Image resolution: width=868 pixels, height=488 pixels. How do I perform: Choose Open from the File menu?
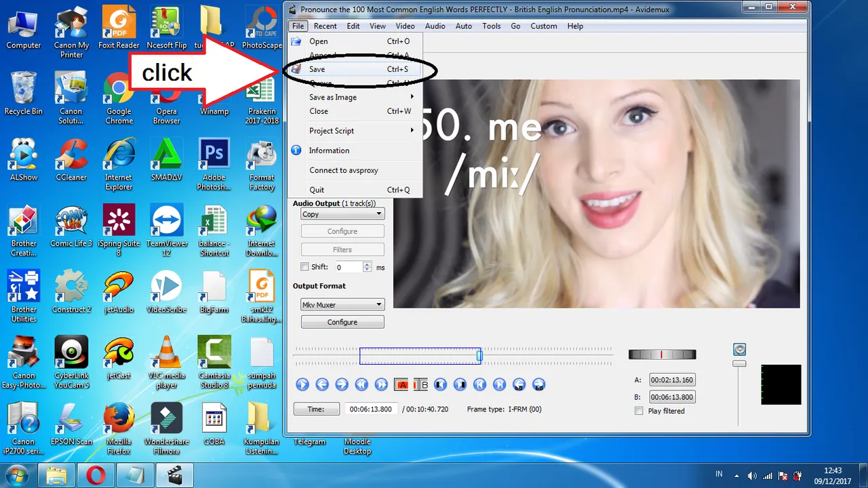355,41
